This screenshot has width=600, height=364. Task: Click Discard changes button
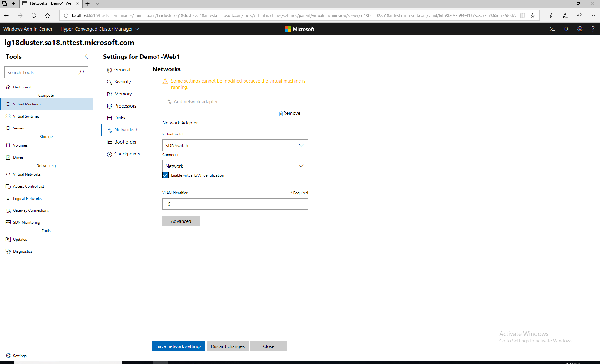pos(227,346)
